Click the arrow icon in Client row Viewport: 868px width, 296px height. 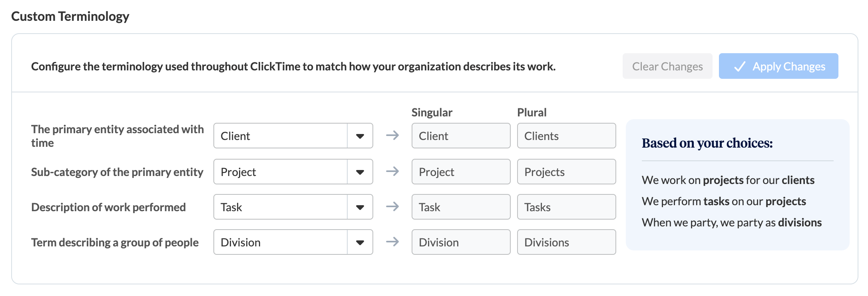point(392,135)
